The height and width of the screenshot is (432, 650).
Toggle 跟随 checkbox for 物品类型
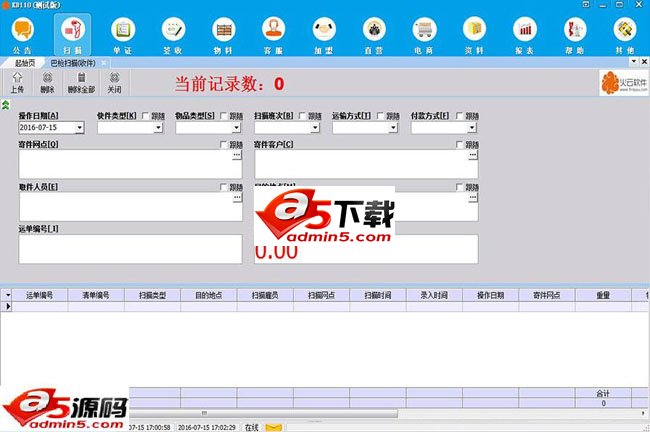[x=224, y=116]
